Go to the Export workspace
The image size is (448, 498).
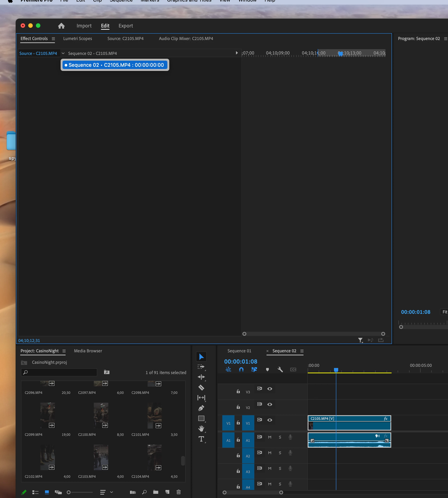pyautogui.click(x=126, y=26)
